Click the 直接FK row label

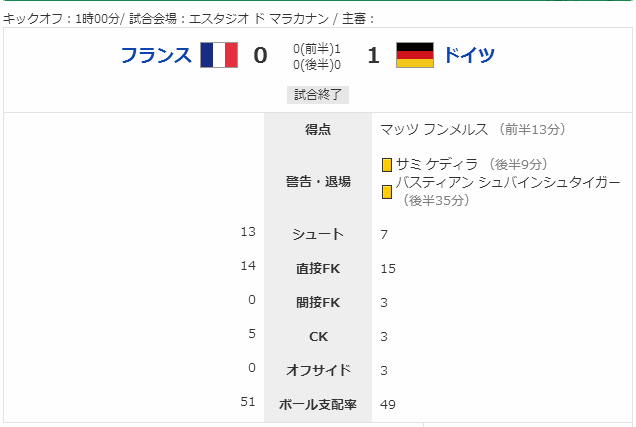point(318,268)
